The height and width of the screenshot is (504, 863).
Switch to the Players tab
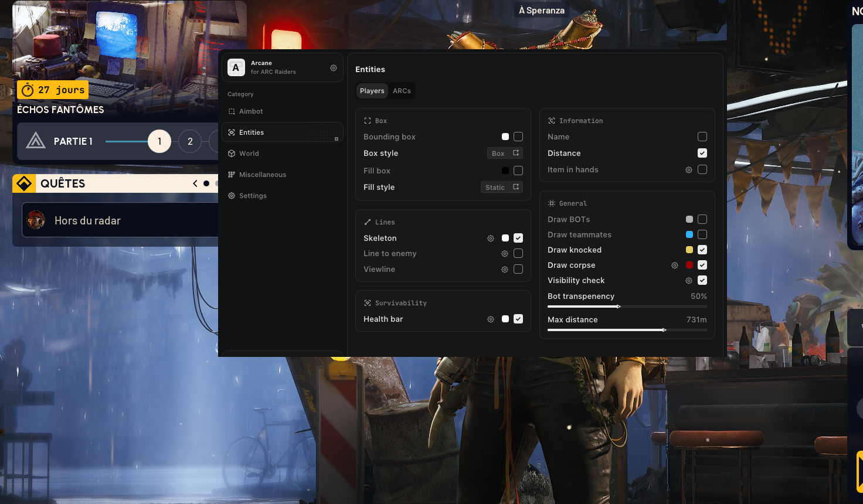point(372,91)
